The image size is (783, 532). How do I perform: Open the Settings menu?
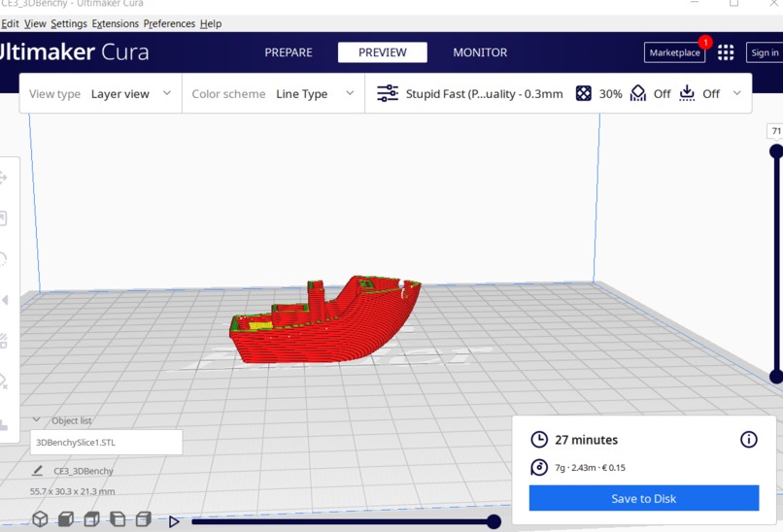click(69, 23)
